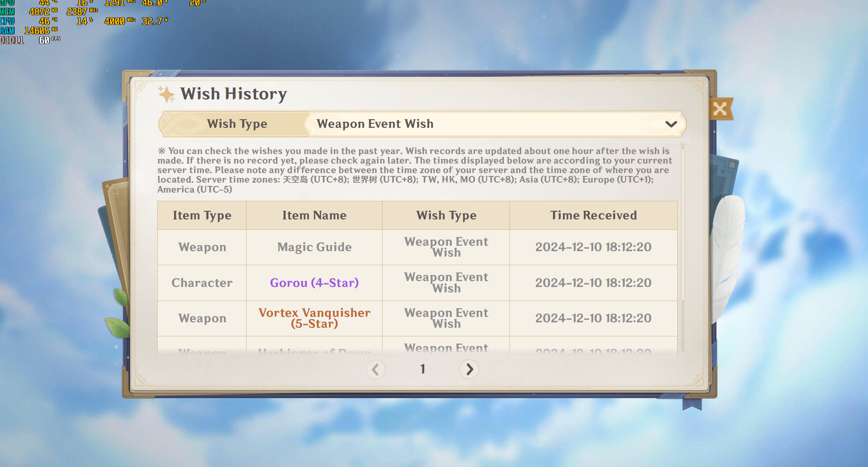Open the Weapon Event Wish dropdown
This screenshot has height=467, width=868.
coord(494,124)
